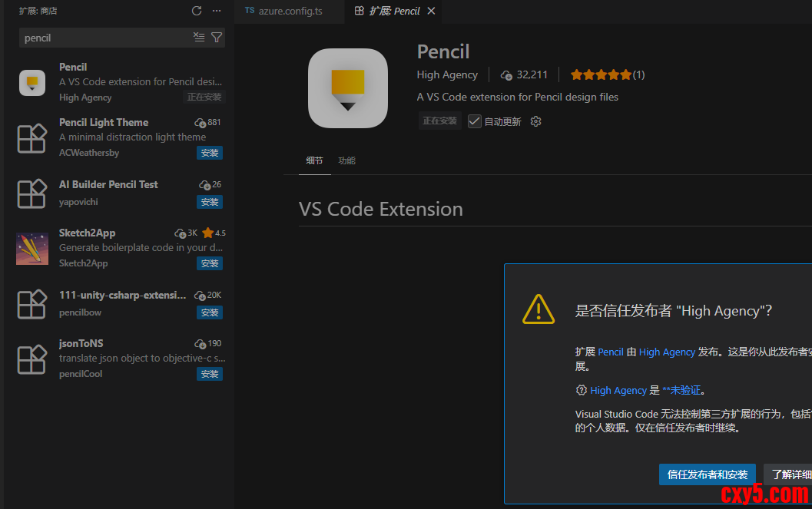
Task: Close the Pencil extension tab
Action: 431,11
